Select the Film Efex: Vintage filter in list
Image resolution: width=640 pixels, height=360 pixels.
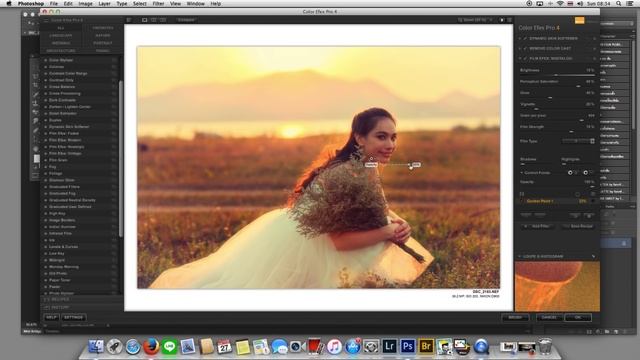(65, 153)
